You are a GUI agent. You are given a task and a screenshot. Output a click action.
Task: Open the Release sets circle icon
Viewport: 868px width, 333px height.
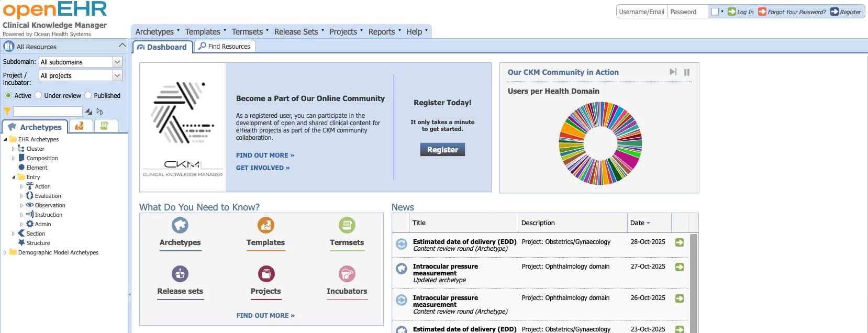coord(180,274)
